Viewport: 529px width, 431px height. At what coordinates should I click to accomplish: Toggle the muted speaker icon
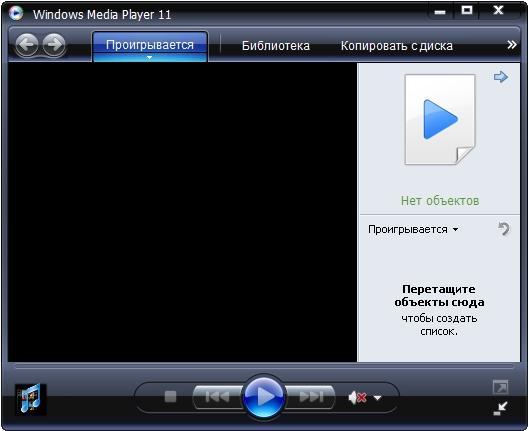click(358, 398)
